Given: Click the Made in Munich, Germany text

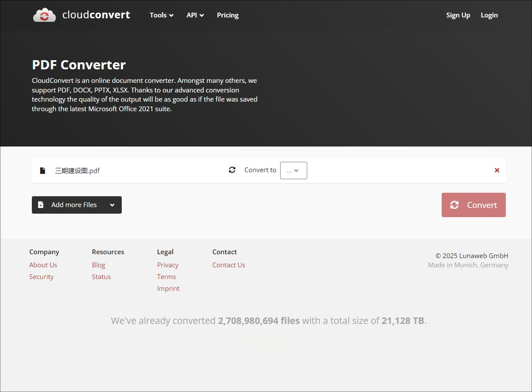Looking at the screenshot, I should pos(468,265).
